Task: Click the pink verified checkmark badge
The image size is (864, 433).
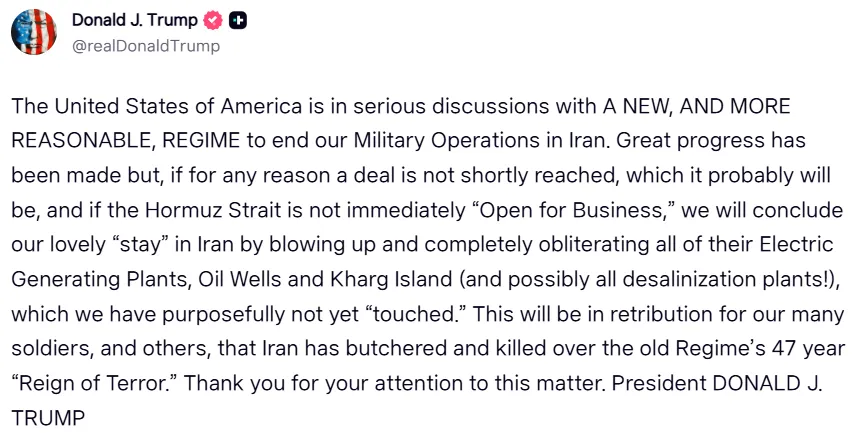Action: 214,21
